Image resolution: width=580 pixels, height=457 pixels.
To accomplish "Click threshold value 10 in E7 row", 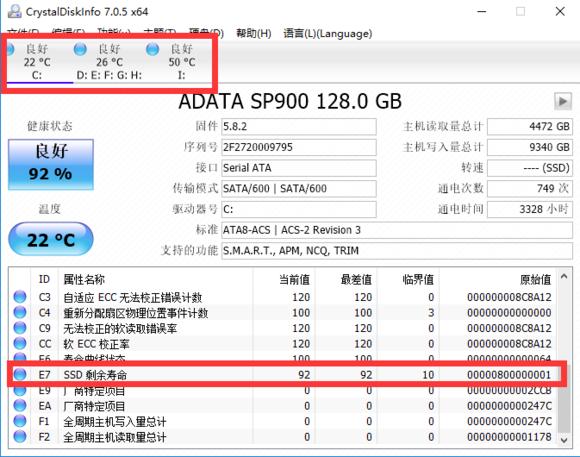I will click(x=428, y=375).
